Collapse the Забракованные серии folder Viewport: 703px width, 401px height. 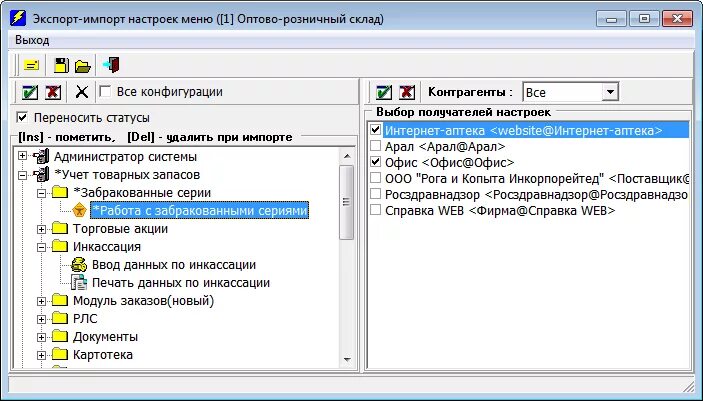pos(41,193)
